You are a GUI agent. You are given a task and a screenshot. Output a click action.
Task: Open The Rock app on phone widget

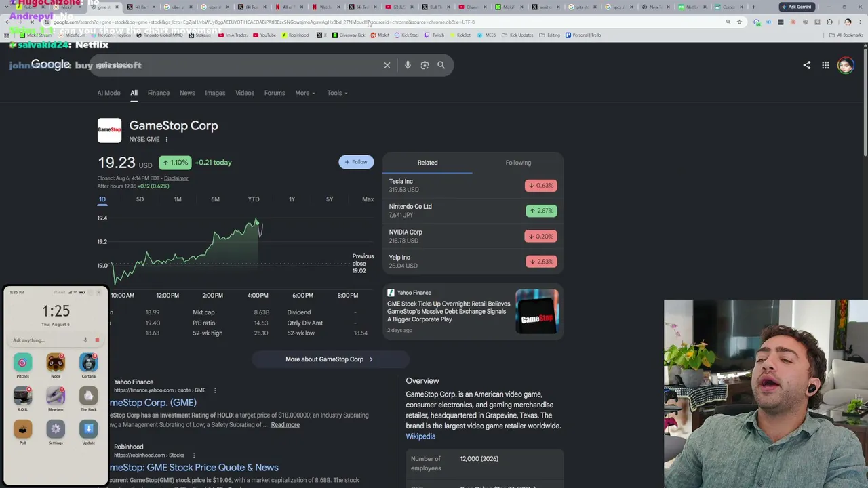click(x=89, y=396)
